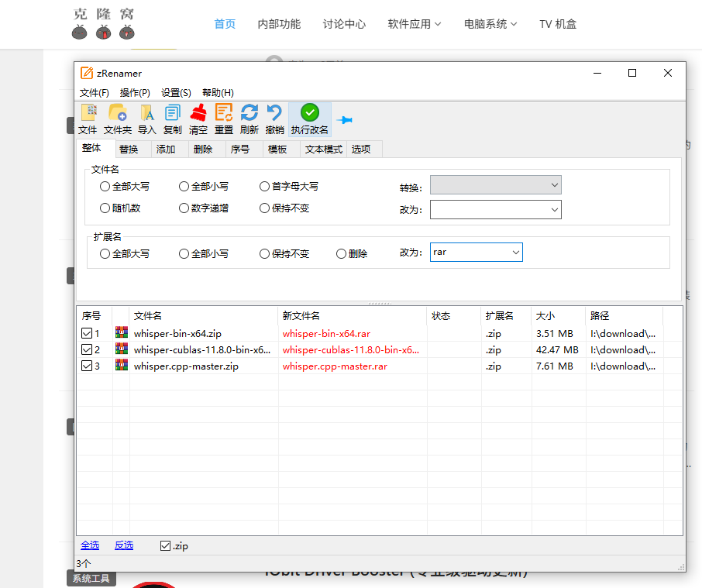Select 全部大写 radio under 文件名
This screenshot has height=588, width=702.
pyautogui.click(x=105, y=187)
